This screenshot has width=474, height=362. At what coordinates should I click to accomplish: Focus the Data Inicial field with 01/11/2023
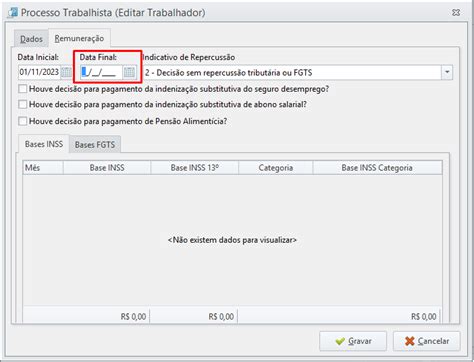point(39,72)
